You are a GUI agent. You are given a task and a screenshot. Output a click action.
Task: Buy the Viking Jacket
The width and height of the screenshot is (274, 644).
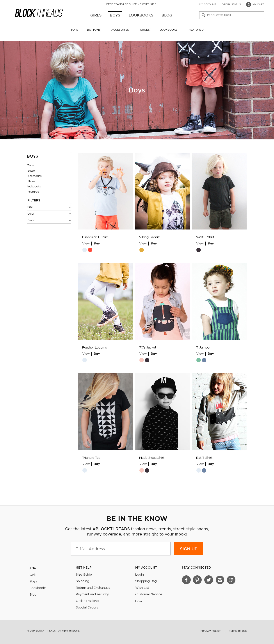coord(154,243)
